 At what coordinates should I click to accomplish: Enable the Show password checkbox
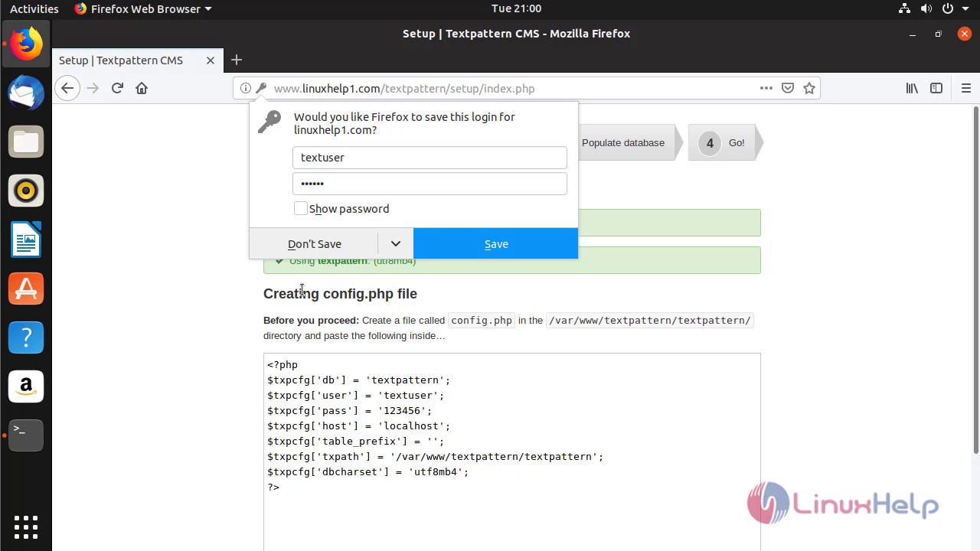tap(301, 208)
